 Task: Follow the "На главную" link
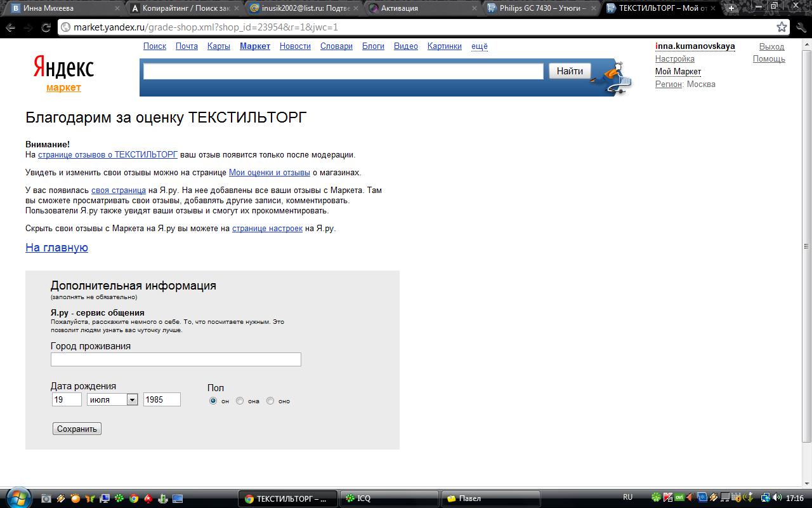[x=56, y=248]
